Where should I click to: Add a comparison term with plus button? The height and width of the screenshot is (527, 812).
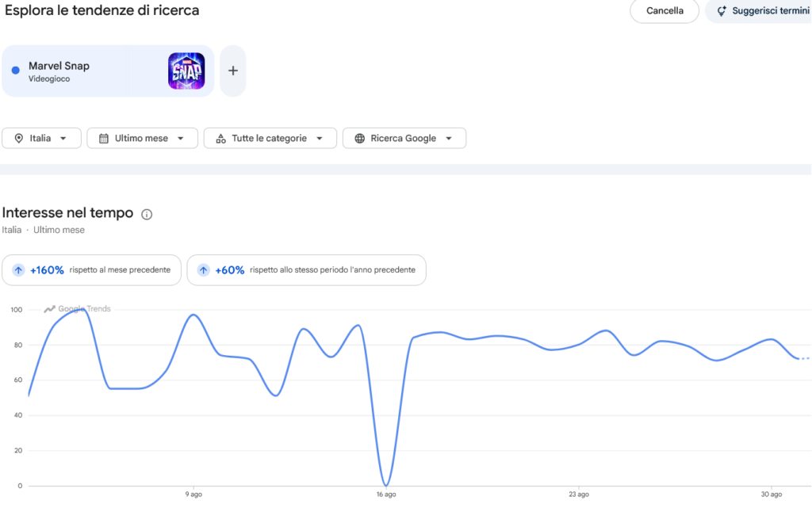click(x=233, y=71)
